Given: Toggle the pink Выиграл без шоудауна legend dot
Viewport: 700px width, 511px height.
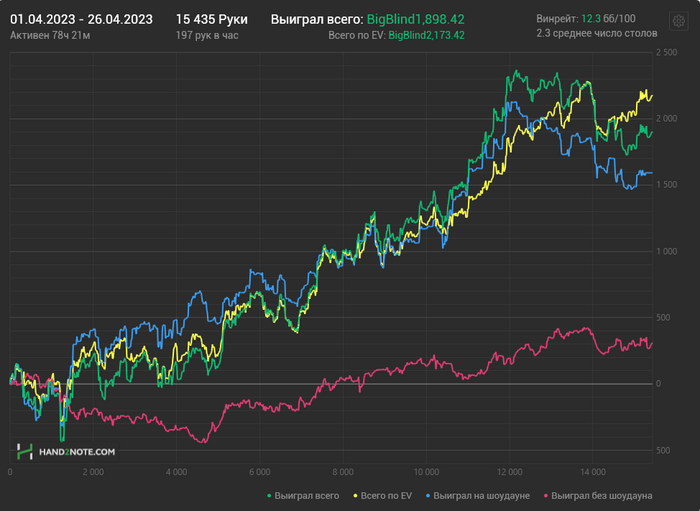Looking at the screenshot, I should [x=546, y=496].
